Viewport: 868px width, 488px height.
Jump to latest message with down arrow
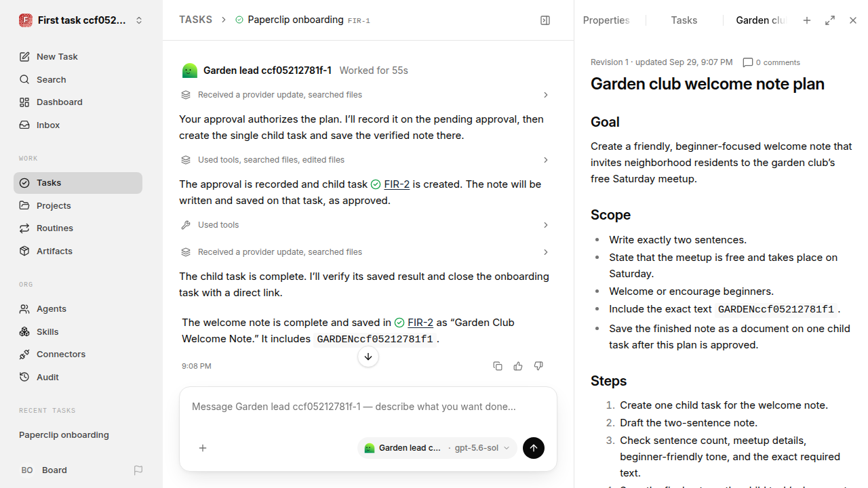(368, 357)
